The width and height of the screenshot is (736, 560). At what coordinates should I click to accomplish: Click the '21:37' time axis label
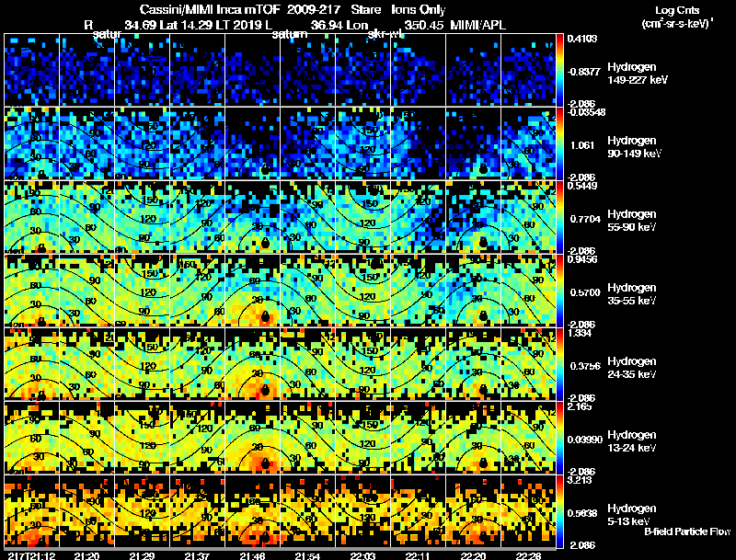point(197,555)
